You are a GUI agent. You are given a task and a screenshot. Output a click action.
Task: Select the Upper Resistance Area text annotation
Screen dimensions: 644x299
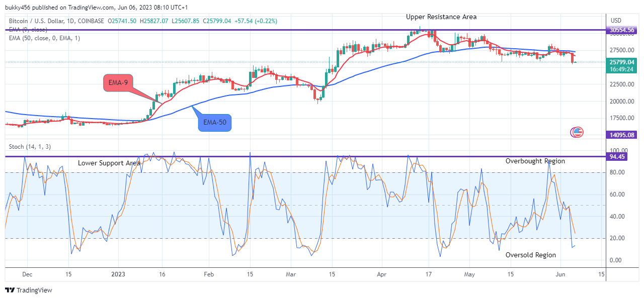441,17
